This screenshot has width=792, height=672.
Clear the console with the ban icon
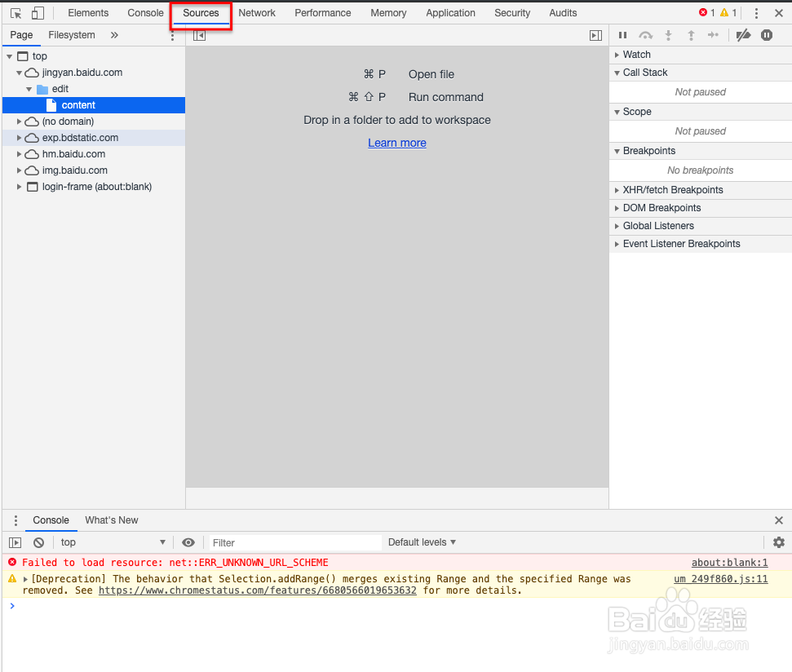[x=39, y=542]
